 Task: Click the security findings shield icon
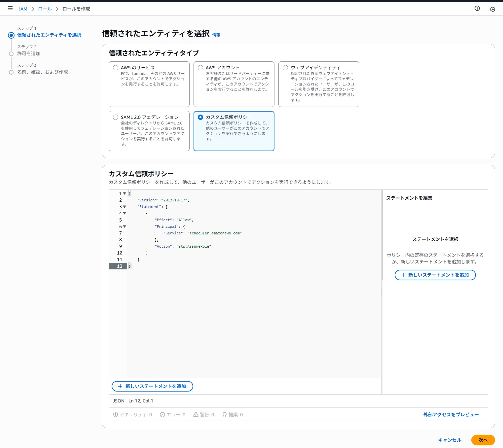(x=116, y=415)
